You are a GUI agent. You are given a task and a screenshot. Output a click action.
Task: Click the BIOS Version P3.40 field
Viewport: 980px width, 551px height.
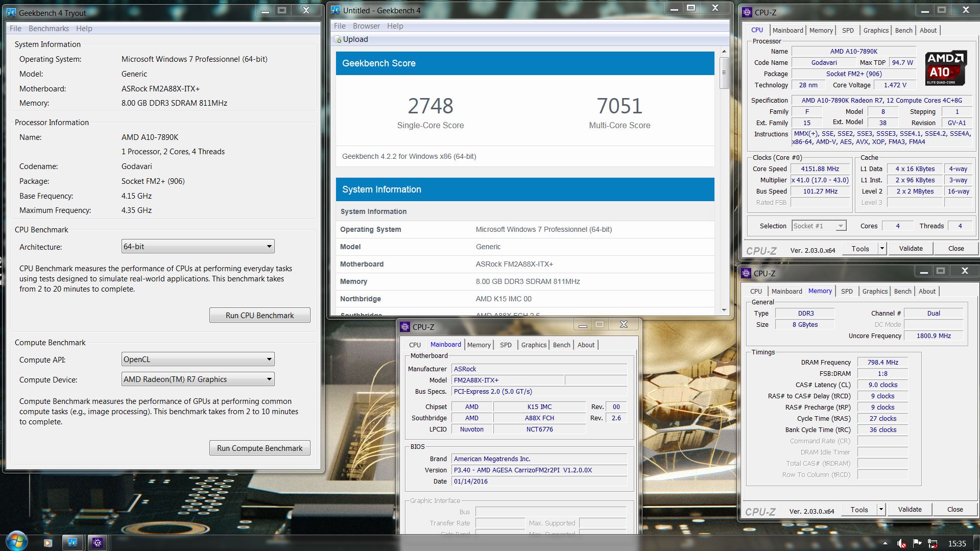point(539,470)
